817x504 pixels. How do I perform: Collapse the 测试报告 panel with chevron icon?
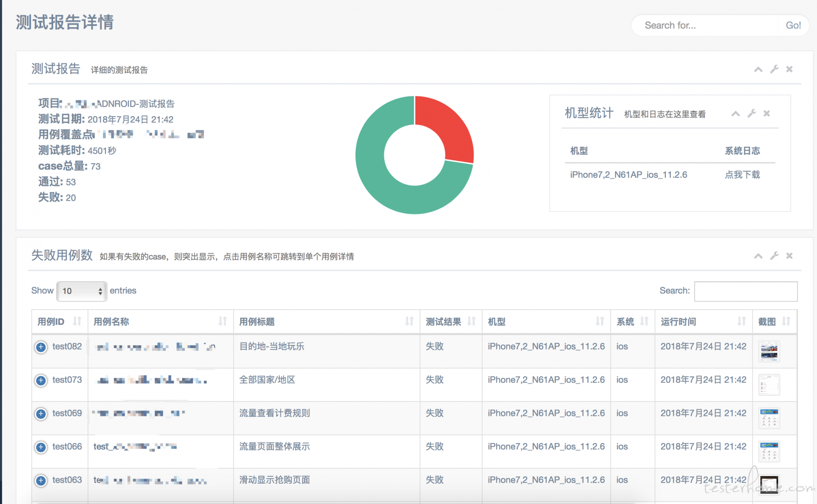(x=758, y=69)
